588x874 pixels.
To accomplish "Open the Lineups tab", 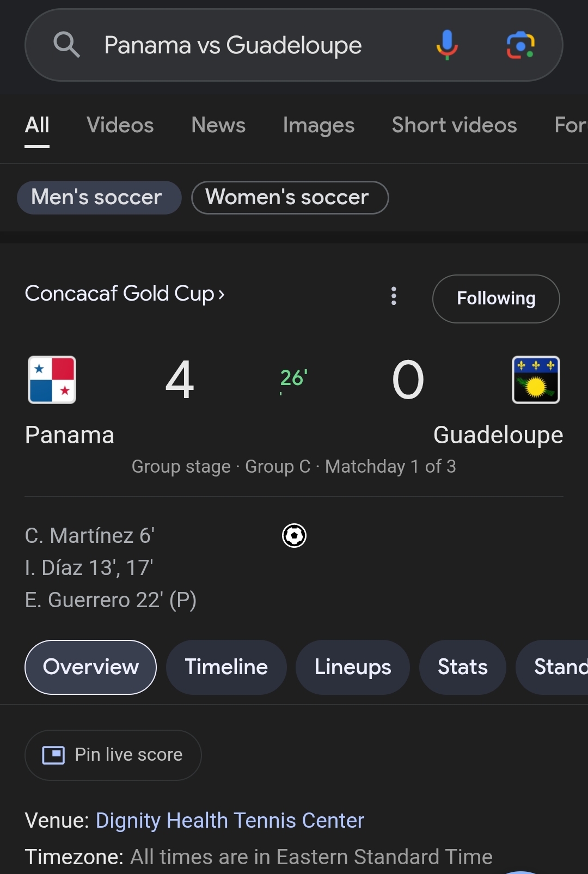I will pyautogui.click(x=353, y=667).
